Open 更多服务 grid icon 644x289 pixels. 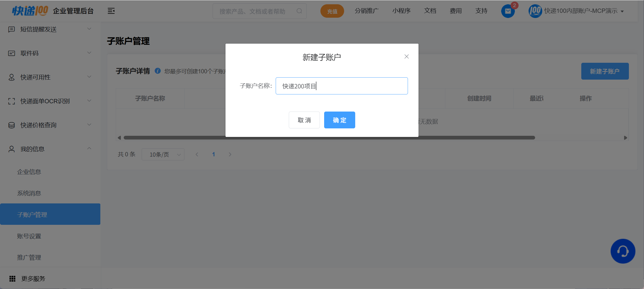pos(12,279)
